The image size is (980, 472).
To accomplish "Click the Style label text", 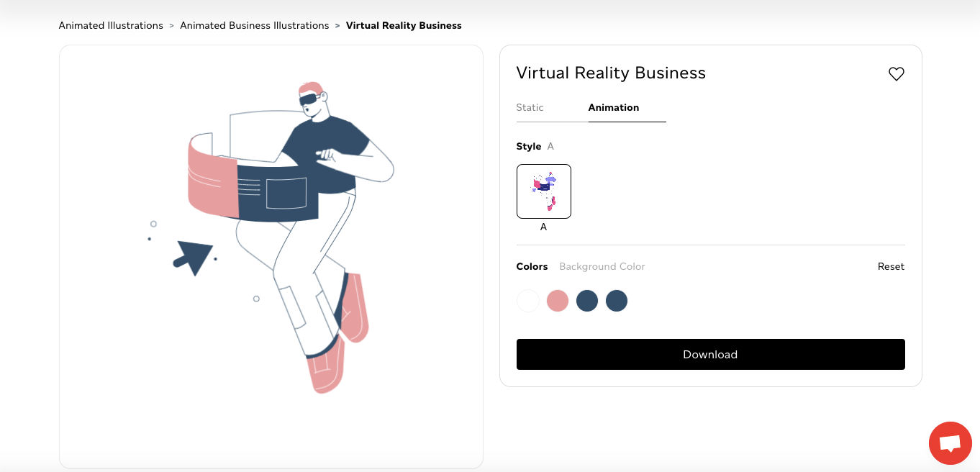I will click(528, 146).
